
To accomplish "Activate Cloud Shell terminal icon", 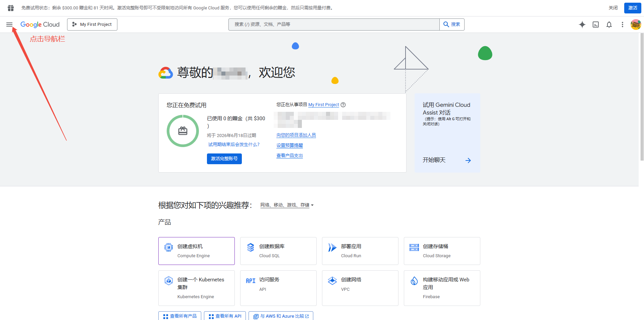I will (x=596, y=25).
